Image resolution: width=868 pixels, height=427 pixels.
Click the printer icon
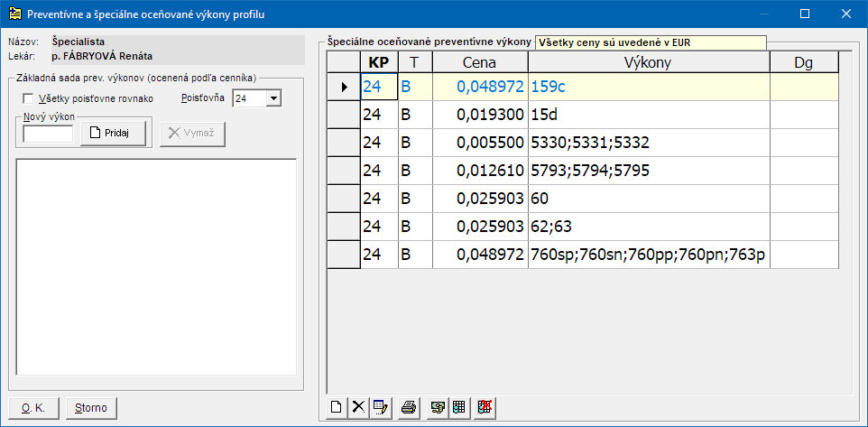(409, 408)
